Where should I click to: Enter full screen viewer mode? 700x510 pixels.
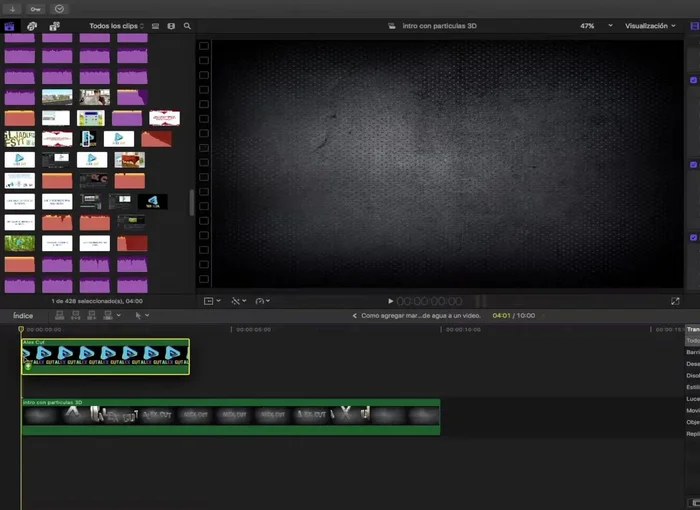675,300
